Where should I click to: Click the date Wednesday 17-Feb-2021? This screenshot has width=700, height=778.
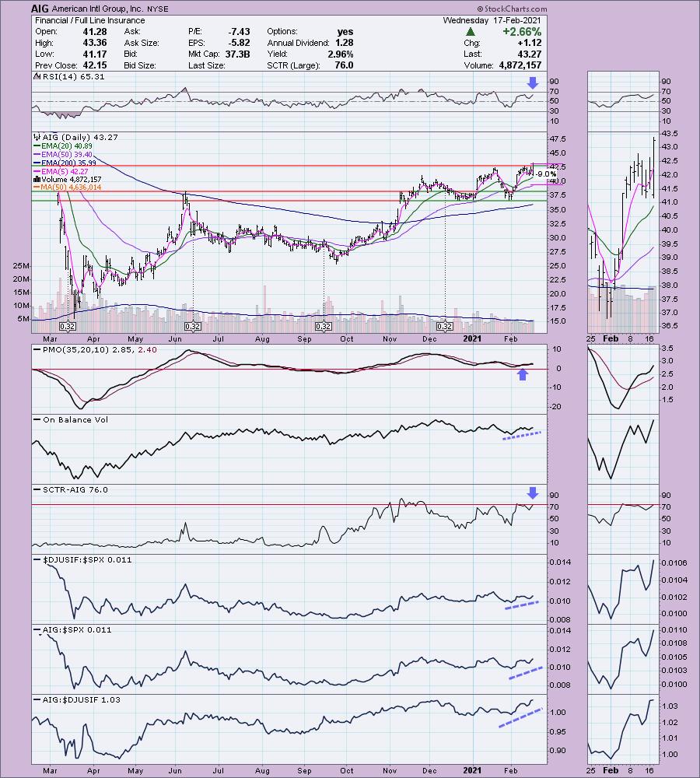pos(492,20)
